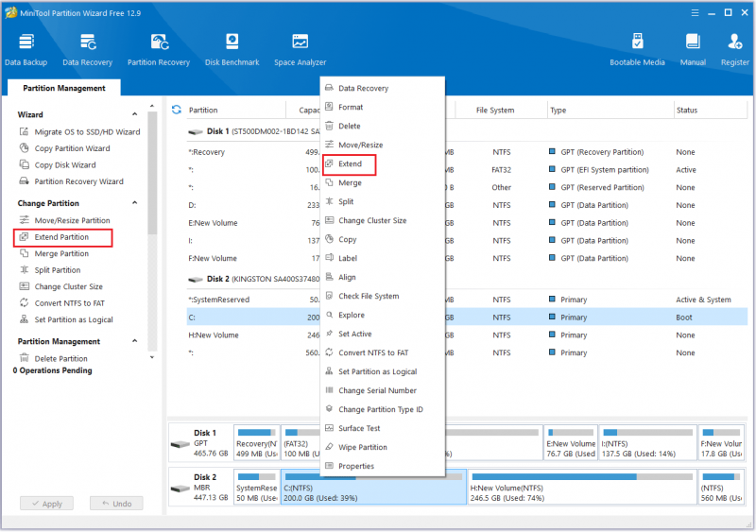Collapse the Partition Management sidebar section
Viewport: 756px width, 532px height.
pos(134,341)
